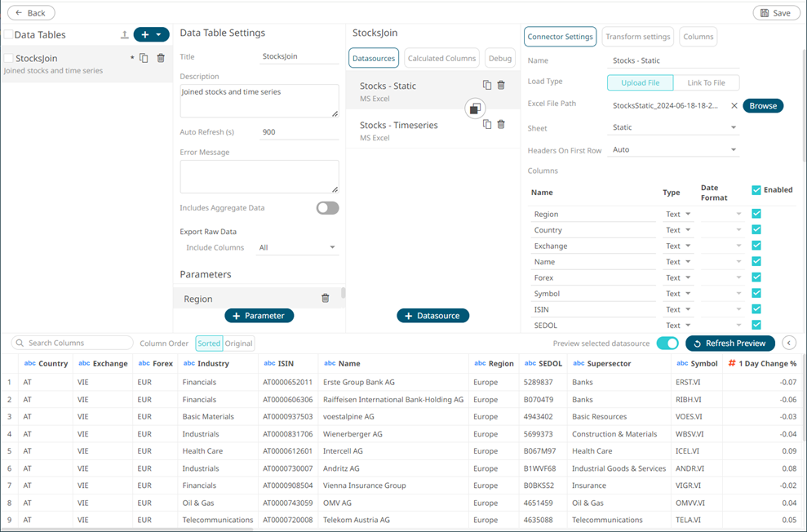Switch to the Calculated Columns tab

[441, 58]
